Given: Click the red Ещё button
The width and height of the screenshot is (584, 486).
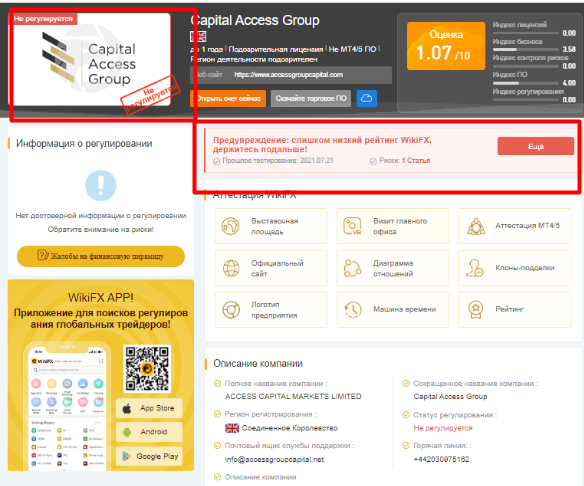Looking at the screenshot, I should [x=536, y=146].
